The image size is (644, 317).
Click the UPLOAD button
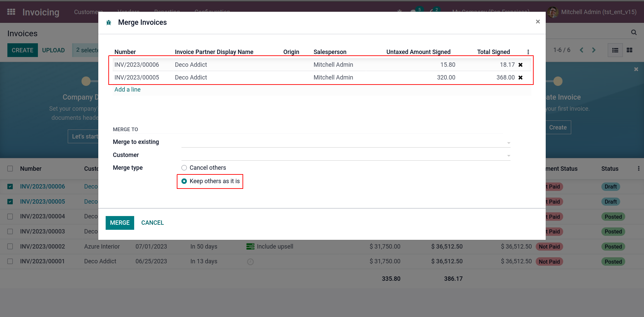pos(53,50)
